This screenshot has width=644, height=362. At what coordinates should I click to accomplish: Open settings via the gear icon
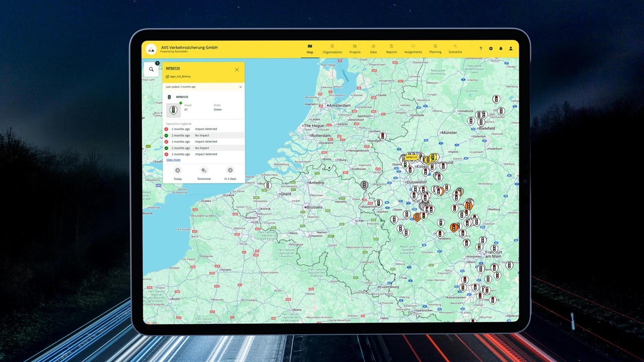(x=491, y=49)
